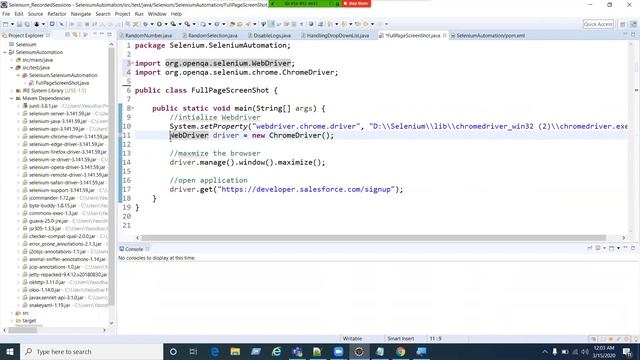Click the Debug bug icon in toolbar

[x=145, y=24]
